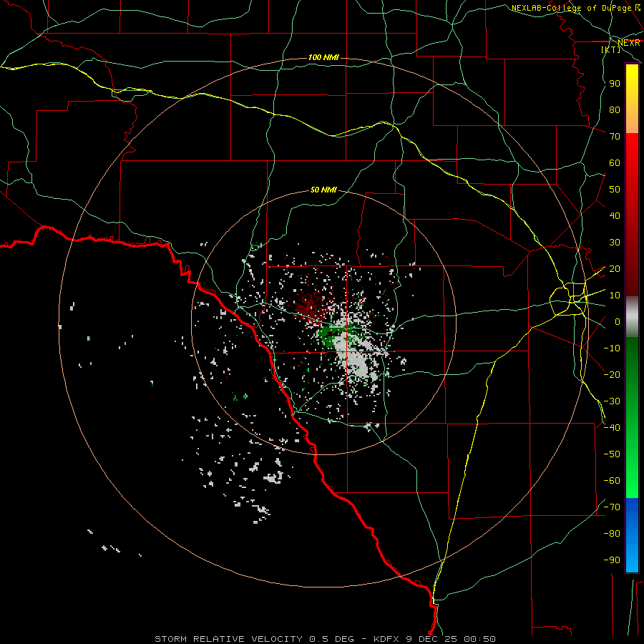Click the large gray echo cluster near radar
The height and width of the screenshot is (644, 644).
[354, 355]
